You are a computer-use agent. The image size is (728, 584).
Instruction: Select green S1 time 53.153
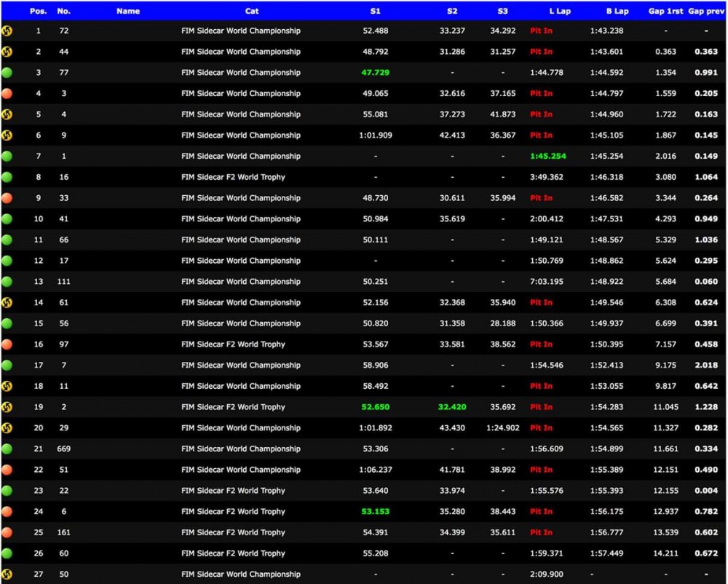[x=375, y=511]
